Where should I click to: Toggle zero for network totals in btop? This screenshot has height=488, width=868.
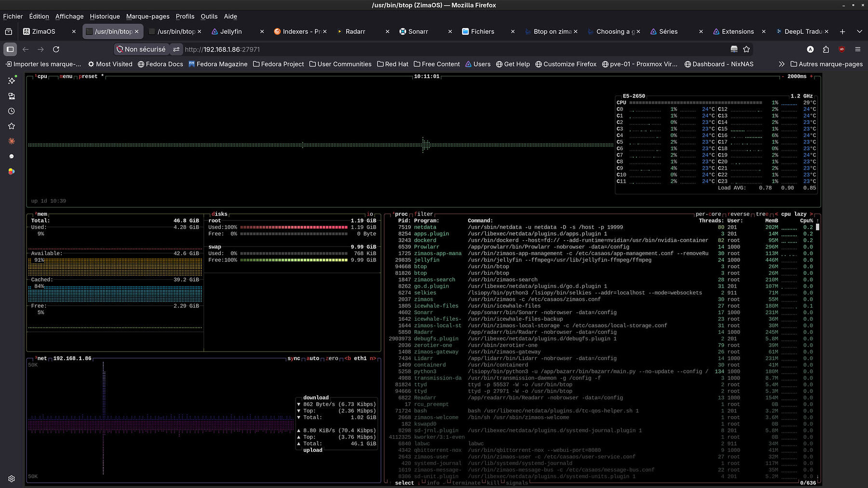pyautogui.click(x=332, y=358)
